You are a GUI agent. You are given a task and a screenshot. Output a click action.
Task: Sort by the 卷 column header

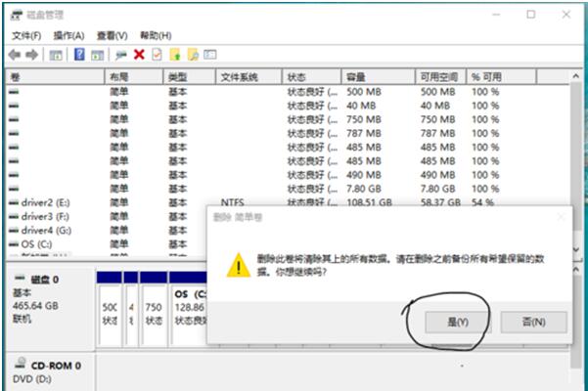point(55,77)
